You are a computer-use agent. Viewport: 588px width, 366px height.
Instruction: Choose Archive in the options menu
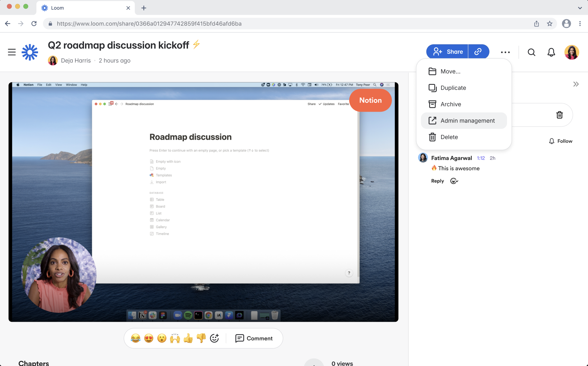pos(450,104)
